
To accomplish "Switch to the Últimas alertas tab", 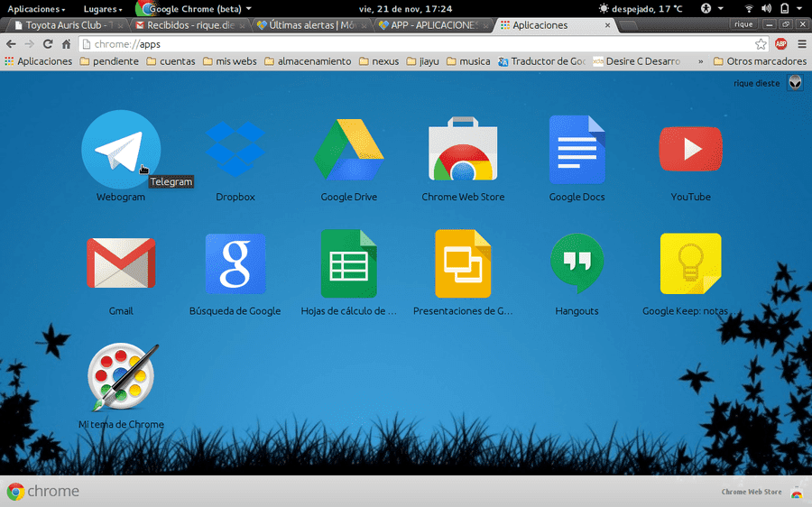I will click(312, 25).
